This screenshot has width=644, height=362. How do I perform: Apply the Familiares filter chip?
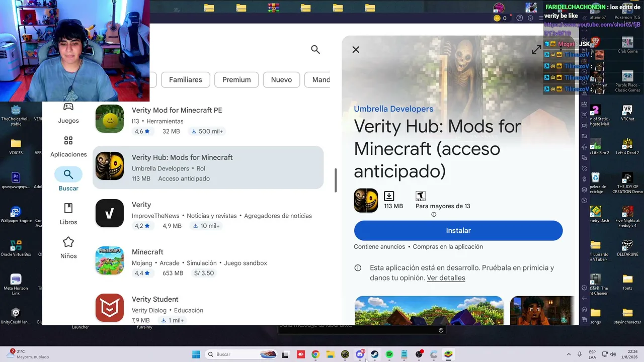[186, 80]
